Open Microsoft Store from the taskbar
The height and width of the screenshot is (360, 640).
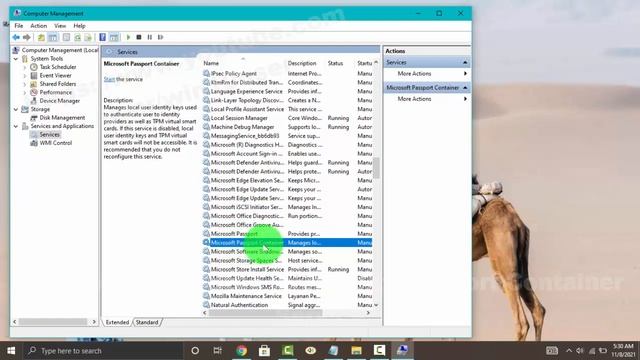tap(264, 351)
